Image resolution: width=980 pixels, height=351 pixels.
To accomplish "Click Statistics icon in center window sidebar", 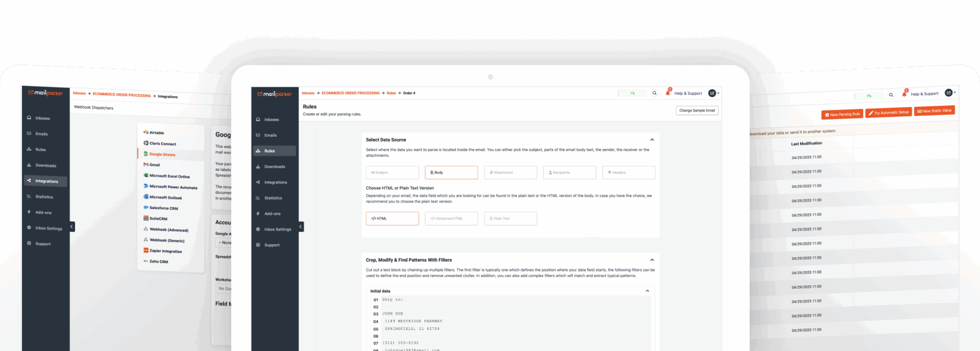I will pos(258,198).
